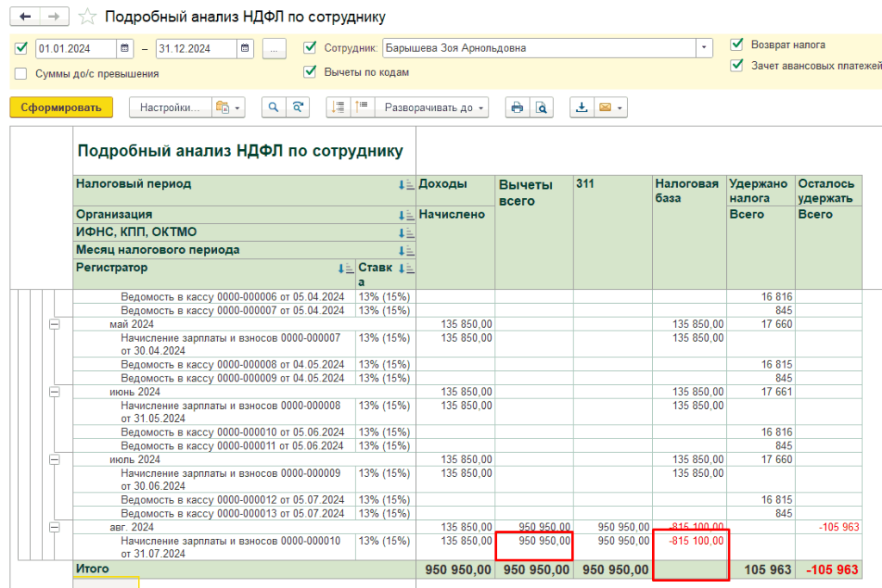Collapse the авг. 2024 group

pos(54,527)
